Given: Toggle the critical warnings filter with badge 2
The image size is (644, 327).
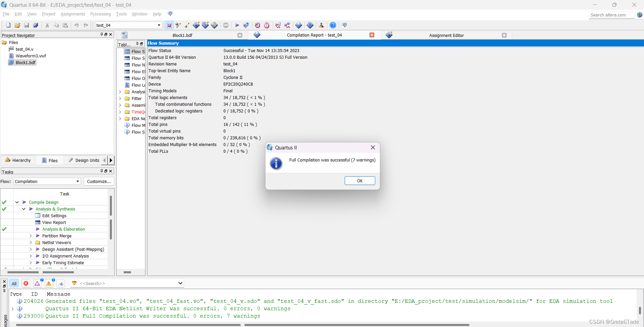Looking at the screenshot, I should 38,283.
